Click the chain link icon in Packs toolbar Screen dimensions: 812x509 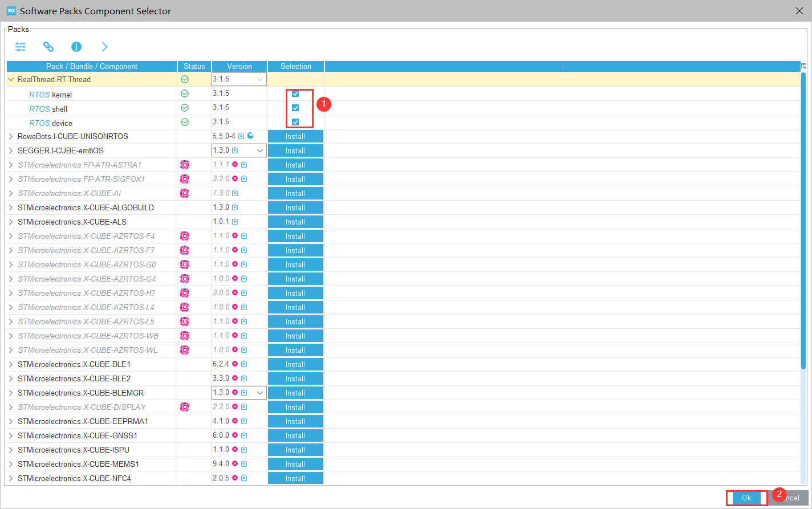coord(48,47)
